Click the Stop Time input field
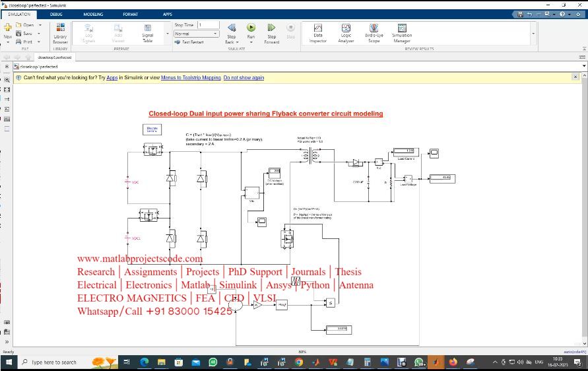 [x=208, y=25]
